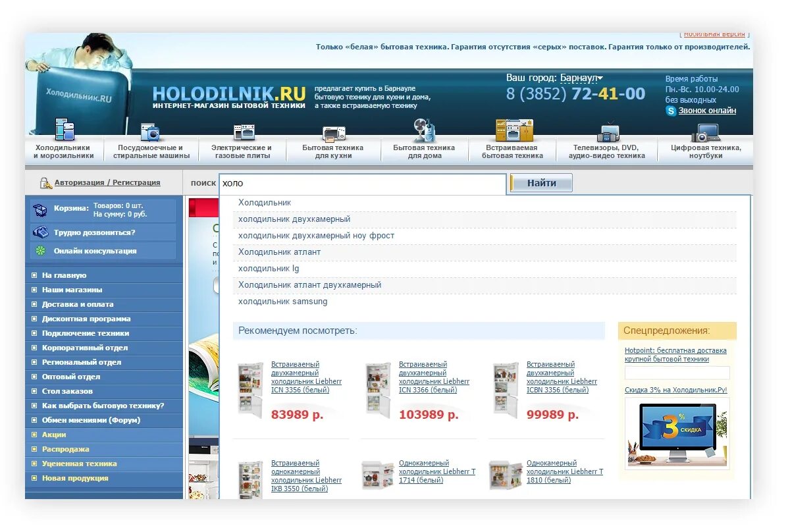Open Liebherr ICN 3356 fridge thumbnail
The height and width of the screenshot is (532, 790).
coord(250,389)
